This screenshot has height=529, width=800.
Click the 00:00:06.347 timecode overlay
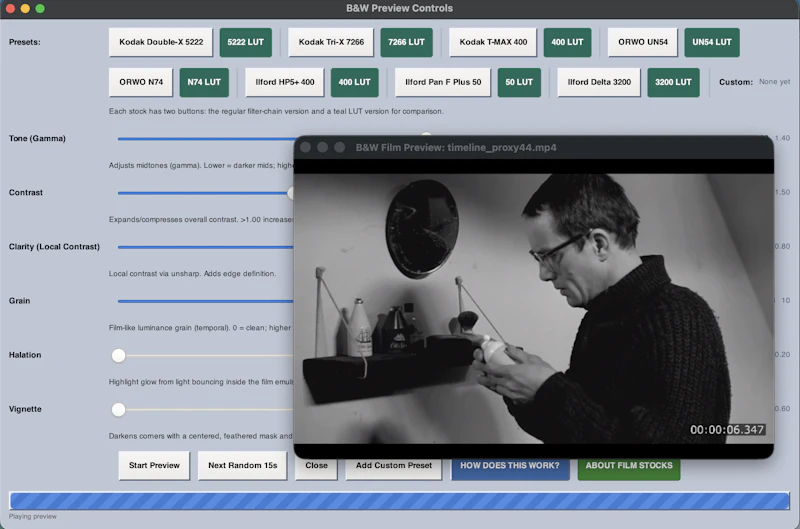(x=727, y=430)
